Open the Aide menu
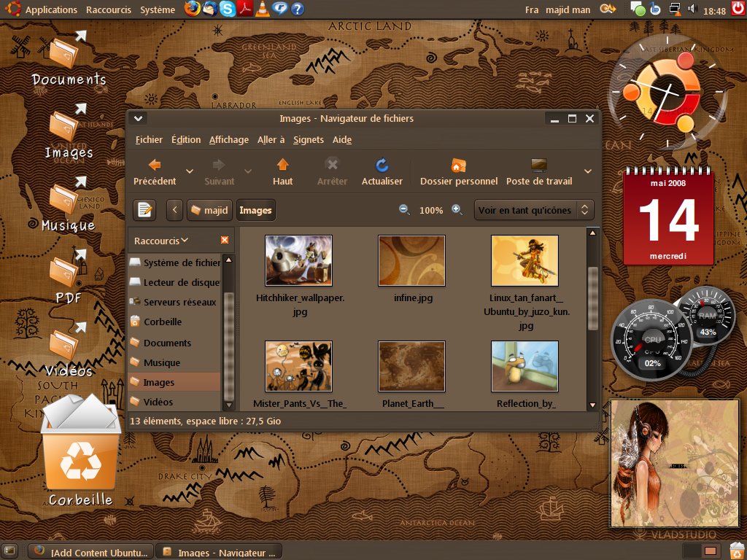This screenshot has height=560, width=747. [x=342, y=139]
